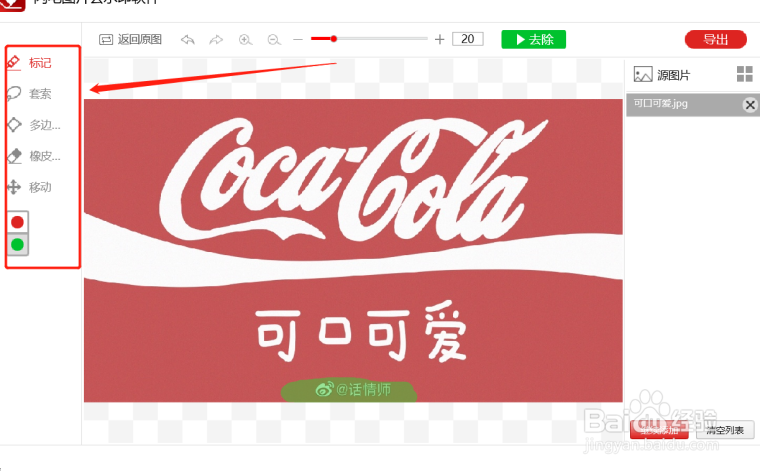Select the 橡皮 eraser tool

pos(34,156)
